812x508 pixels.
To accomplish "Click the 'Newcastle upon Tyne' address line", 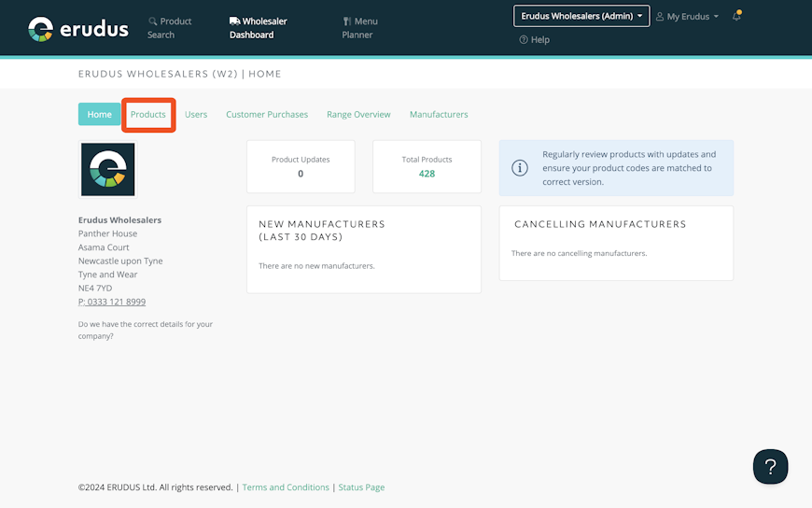I will 120,261.
